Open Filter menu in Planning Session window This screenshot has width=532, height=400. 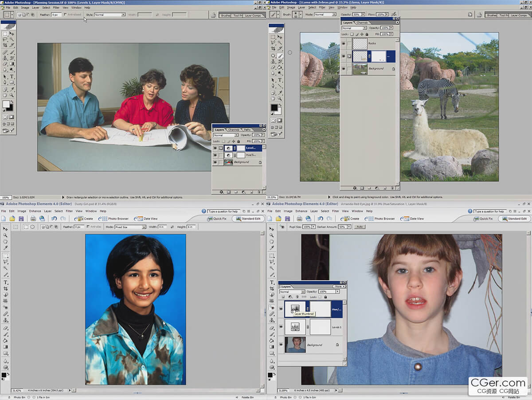pos(56,8)
